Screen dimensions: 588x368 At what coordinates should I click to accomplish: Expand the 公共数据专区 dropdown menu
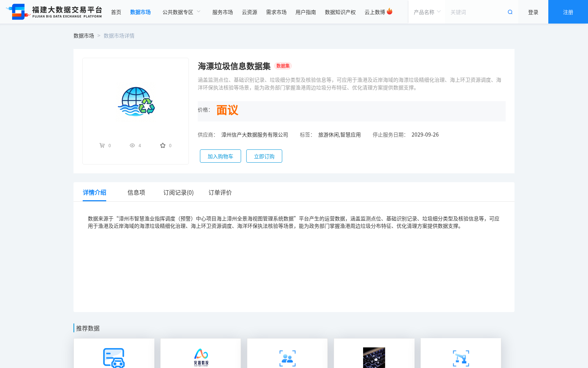pyautogui.click(x=182, y=12)
